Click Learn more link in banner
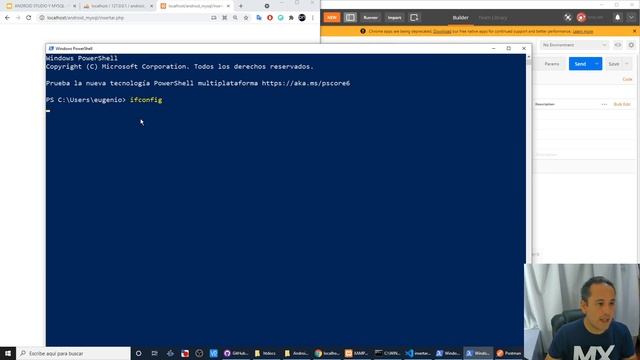640x360 pixels. tap(583, 31)
